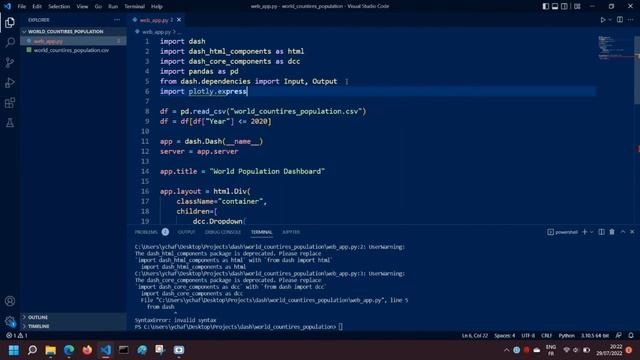Image resolution: width=640 pixels, height=360 pixels.
Task: Expand the OUTLINE section
Action: pyautogui.click(x=73, y=317)
